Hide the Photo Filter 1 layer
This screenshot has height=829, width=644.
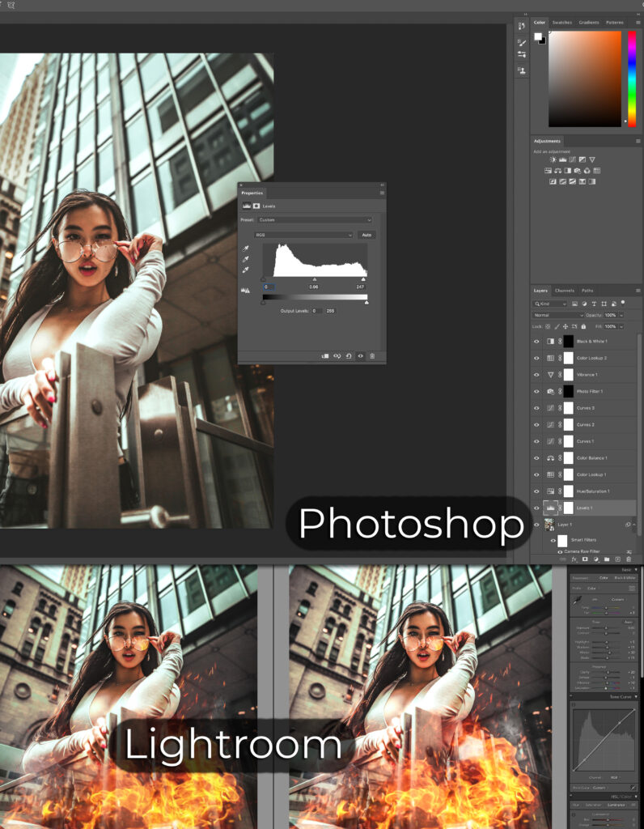point(536,392)
